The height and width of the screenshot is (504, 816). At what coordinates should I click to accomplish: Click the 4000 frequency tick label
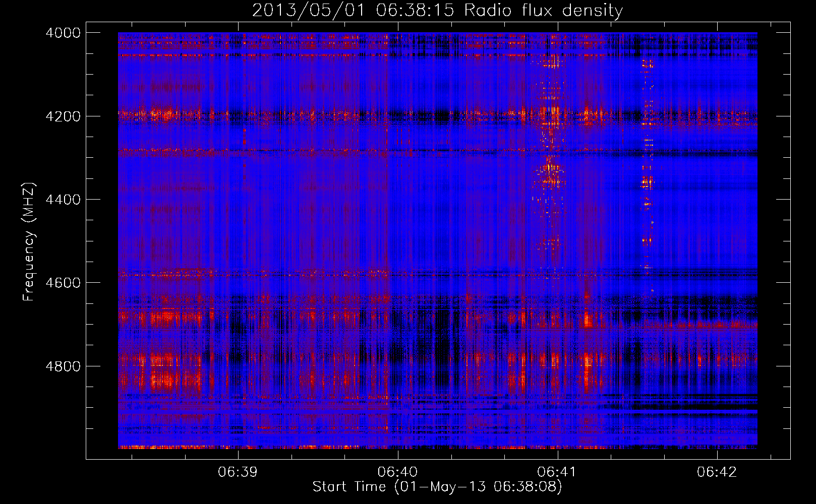pyautogui.click(x=63, y=33)
